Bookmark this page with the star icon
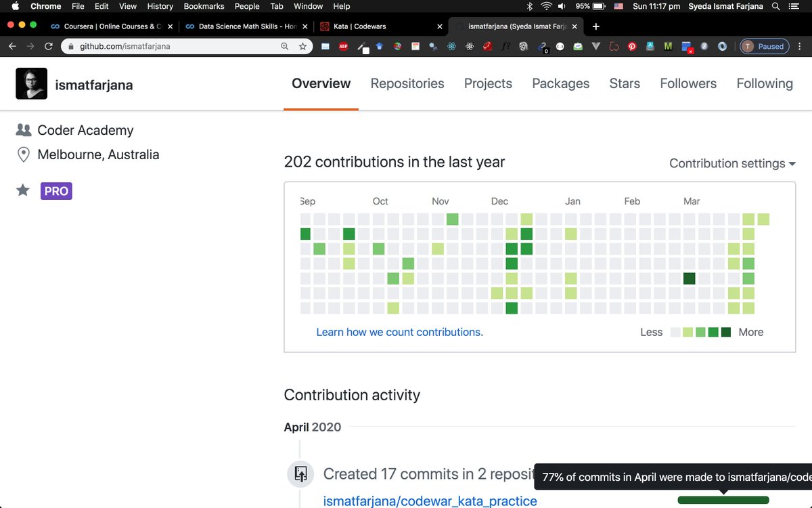Image resolution: width=812 pixels, height=508 pixels. [x=302, y=47]
